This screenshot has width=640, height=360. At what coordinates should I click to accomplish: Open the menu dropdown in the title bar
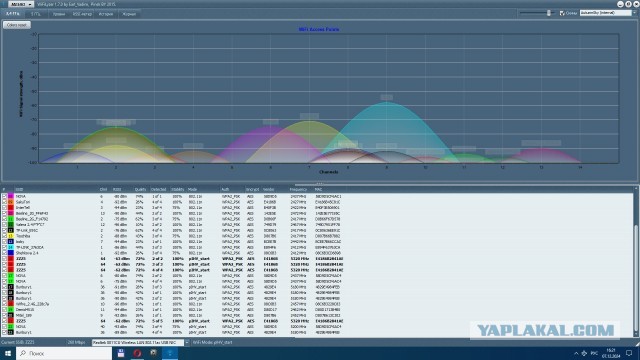(21, 4)
